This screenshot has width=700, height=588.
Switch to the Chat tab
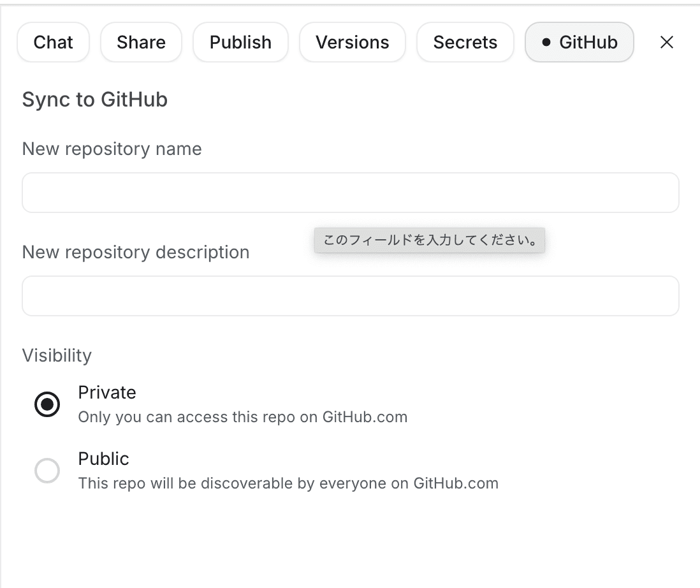click(x=53, y=43)
